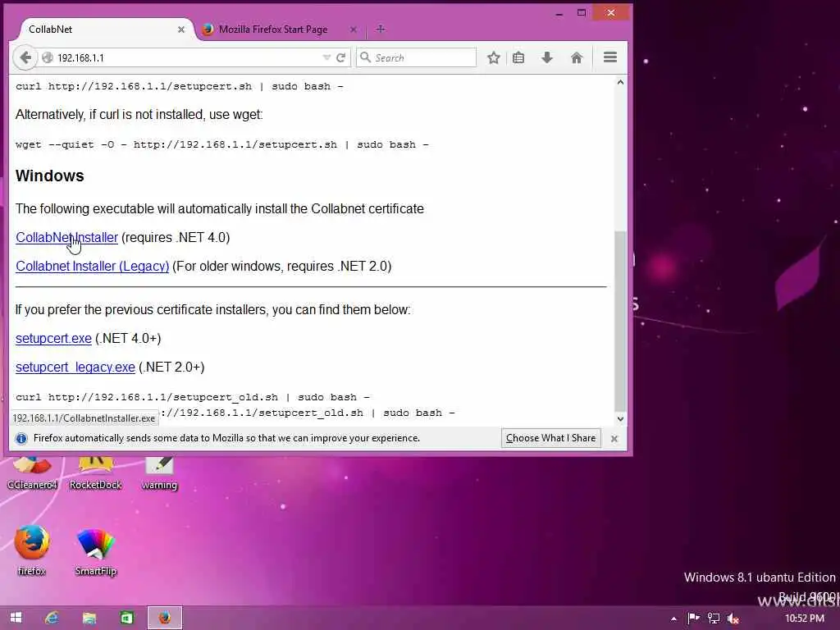Open File Explorer from the taskbar
The width and height of the screenshot is (840, 630).
(x=89, y=618)
